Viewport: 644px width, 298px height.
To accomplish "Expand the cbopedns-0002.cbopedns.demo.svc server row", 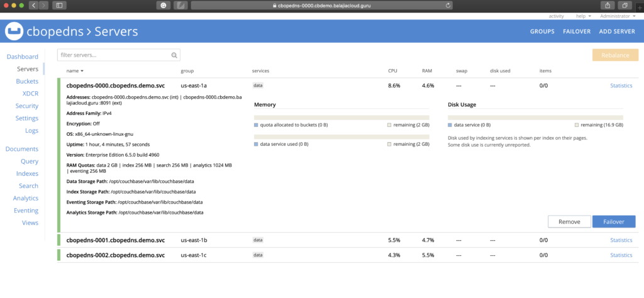I will pos(116,255).
